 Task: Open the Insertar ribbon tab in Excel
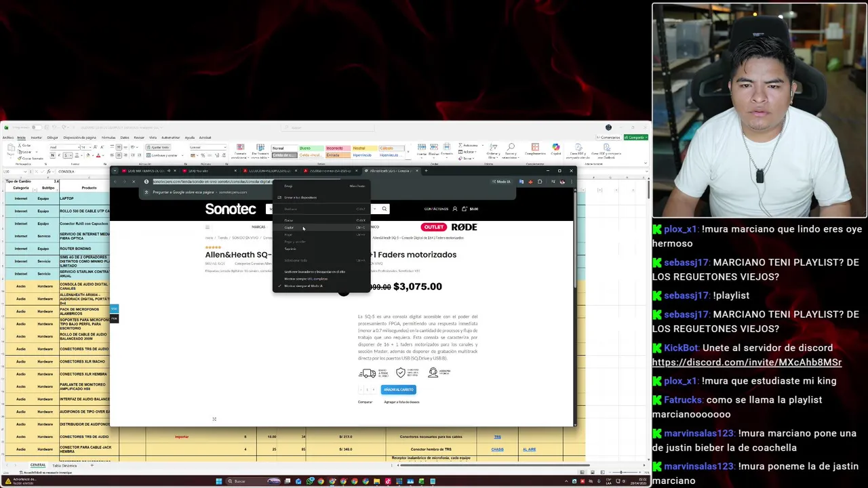(x=36, y=138)
